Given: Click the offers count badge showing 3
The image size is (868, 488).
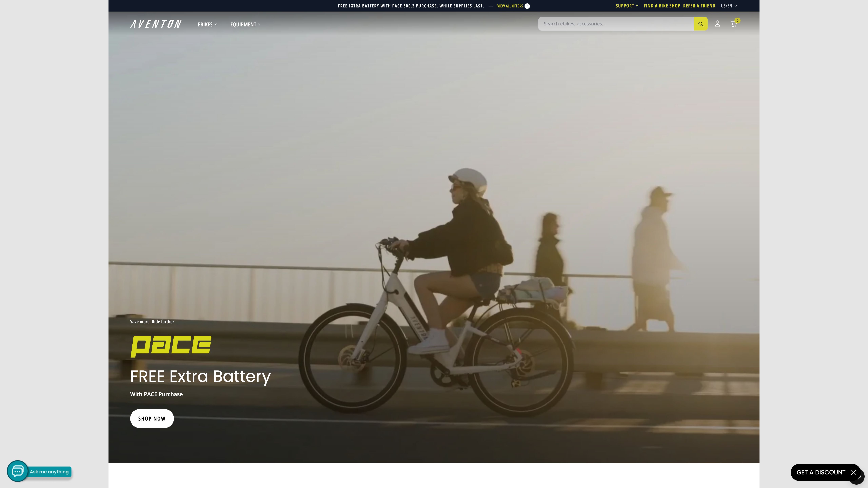Looking at the screenshot, I should point(527,6).
